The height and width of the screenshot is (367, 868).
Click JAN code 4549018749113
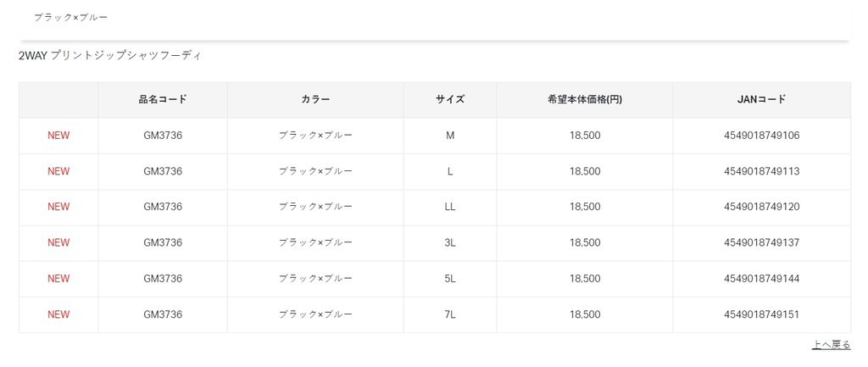[x=762, y=171]
